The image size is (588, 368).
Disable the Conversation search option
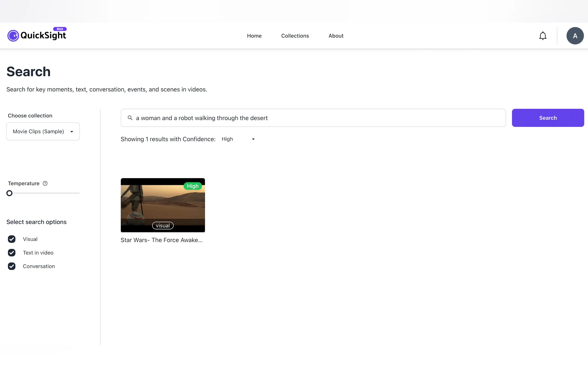(12, 266)
